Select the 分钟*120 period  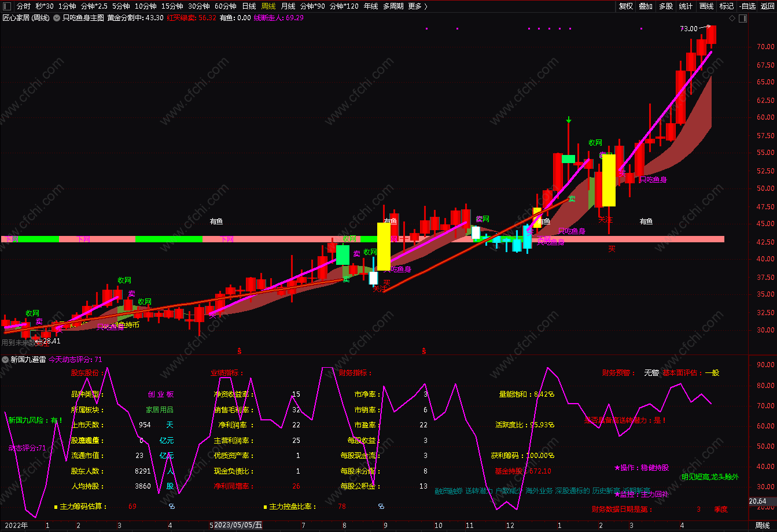tap(344, 6)
